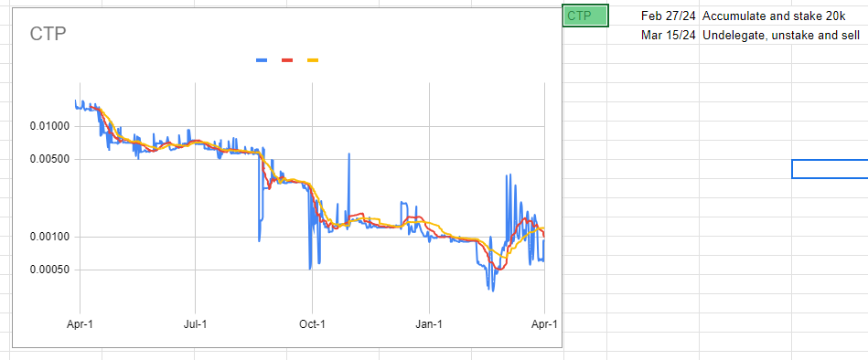Select the CTP chart title

(48, 34)
